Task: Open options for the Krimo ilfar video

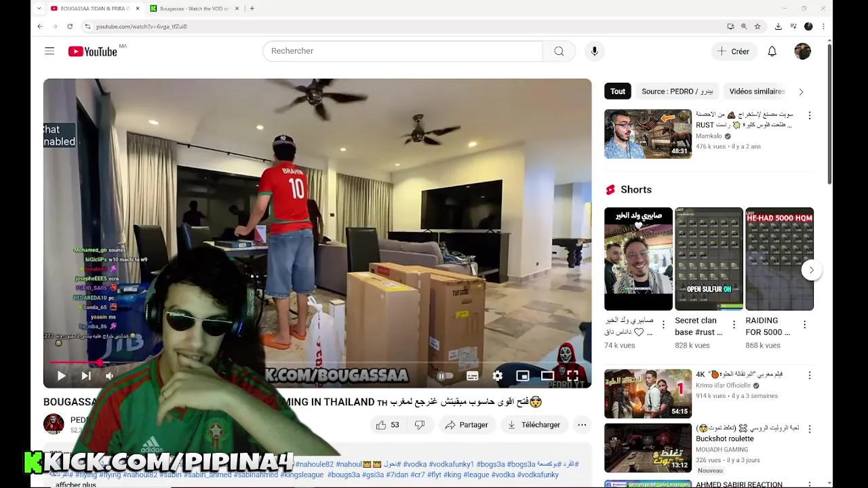Action: coord(809,375)
